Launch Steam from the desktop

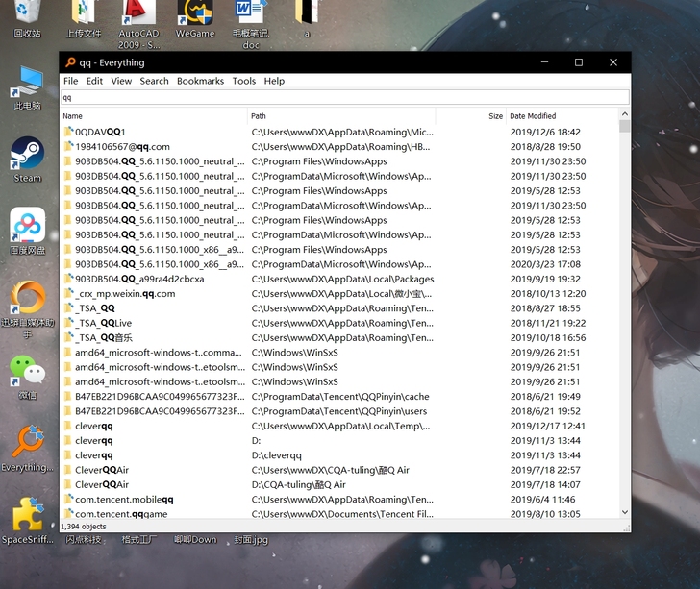[27, 159]
